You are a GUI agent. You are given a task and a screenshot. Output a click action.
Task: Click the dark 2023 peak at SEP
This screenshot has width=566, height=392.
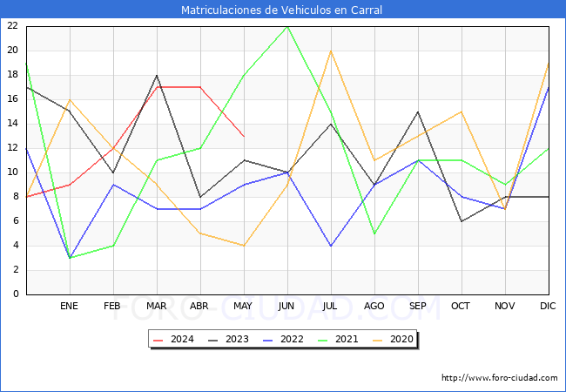[x=418, y=112]
